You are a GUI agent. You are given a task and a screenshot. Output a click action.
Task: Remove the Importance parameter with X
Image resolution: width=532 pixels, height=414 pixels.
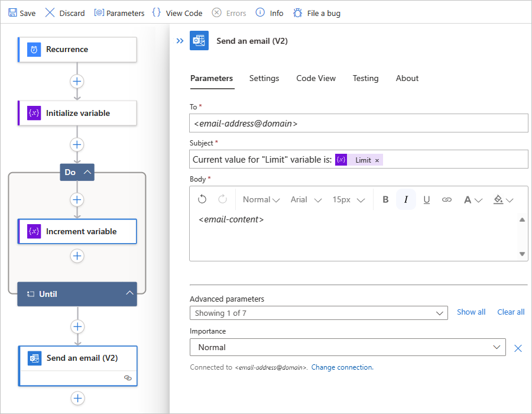(518, 348)
